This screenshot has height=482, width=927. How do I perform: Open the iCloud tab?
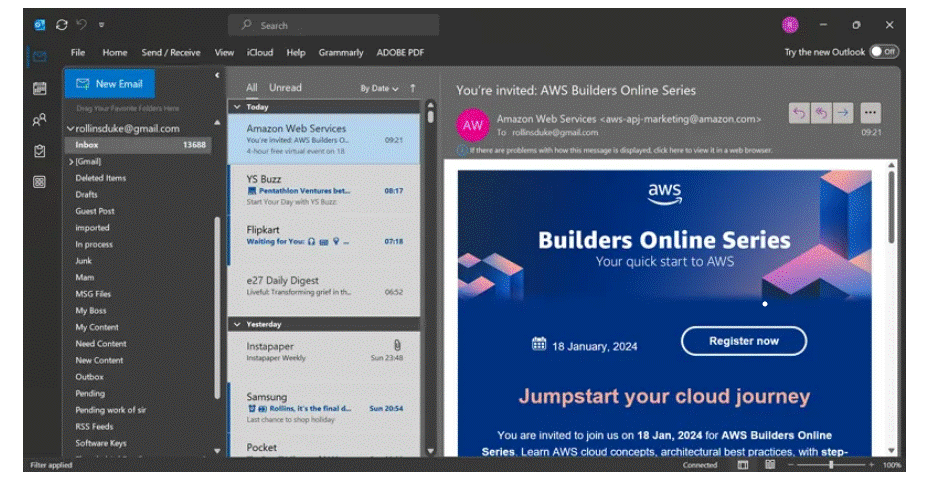[260, 53]
